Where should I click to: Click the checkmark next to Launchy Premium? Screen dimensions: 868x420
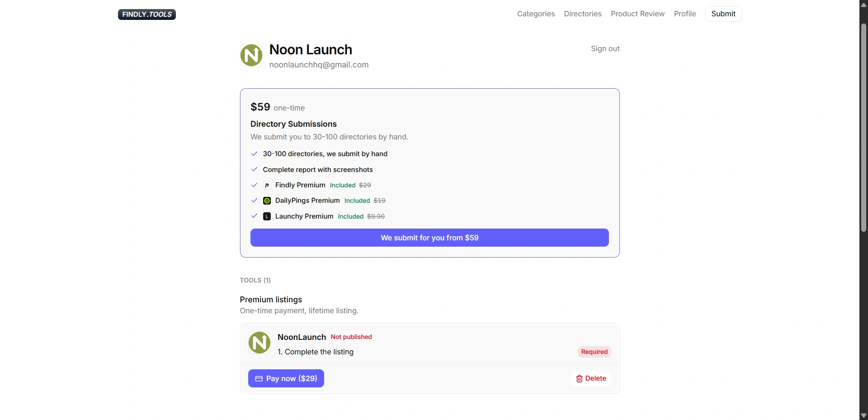click(x=254, y=216)
